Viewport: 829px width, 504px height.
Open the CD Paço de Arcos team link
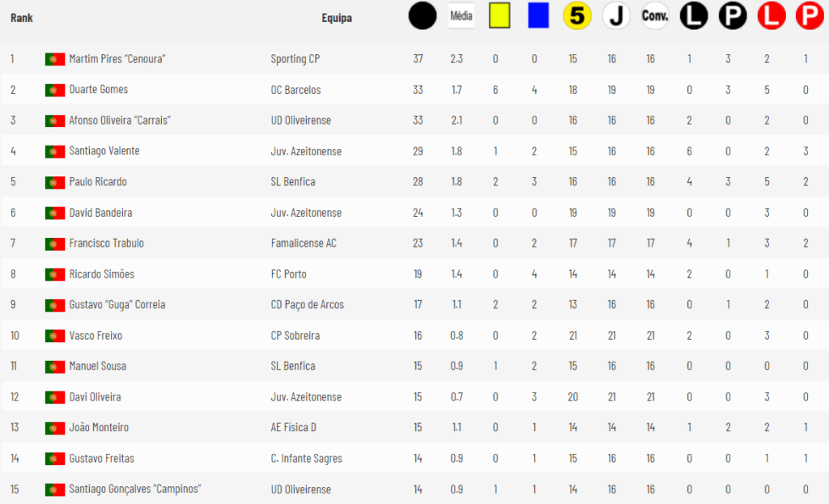click(x=307, y=305)
